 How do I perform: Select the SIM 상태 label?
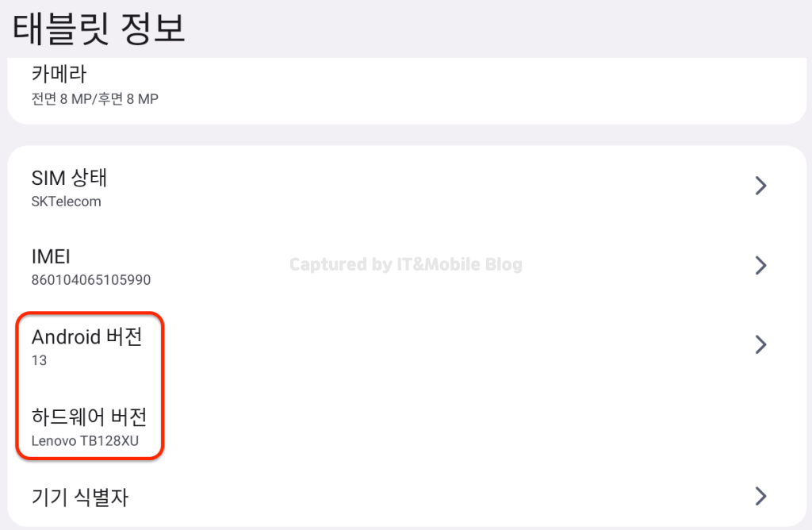(69, 179)
